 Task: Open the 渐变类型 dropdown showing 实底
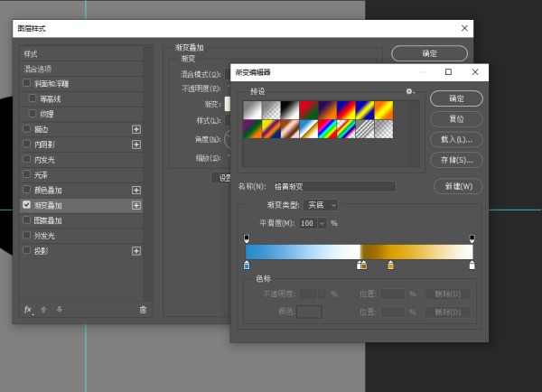click(321, 205)
